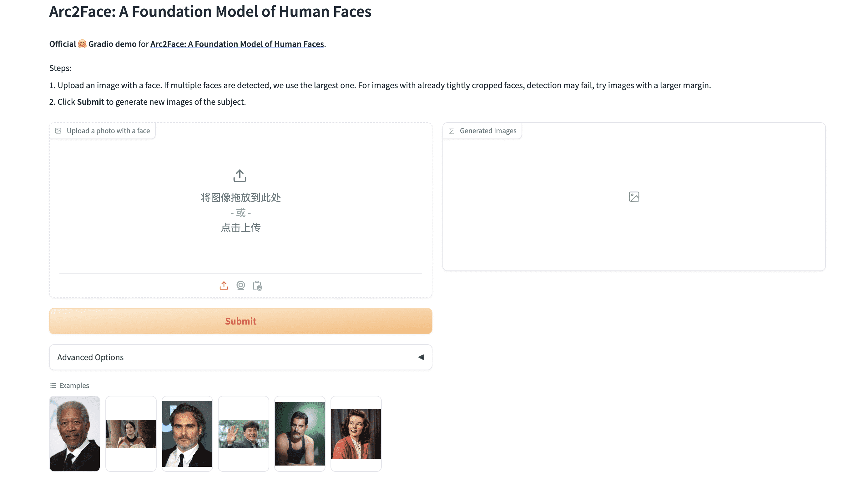The image size is (868, 504).
Task: Open the Arc2Face paper hyperlink
Action: click(x=237, y=44)
